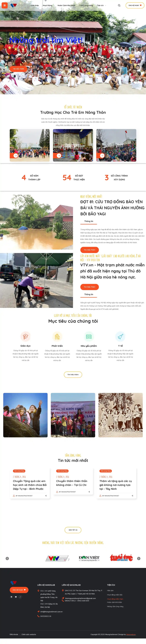Open the Hoàn Cảnh Khó Khăn menu item
This screenshot has height=644, width=146.
[x=66, y=5]
